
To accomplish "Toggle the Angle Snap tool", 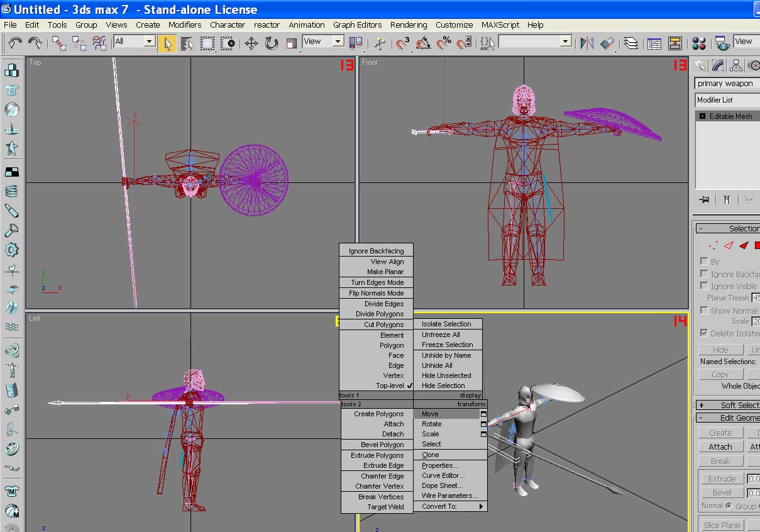I will click(424, 43).
